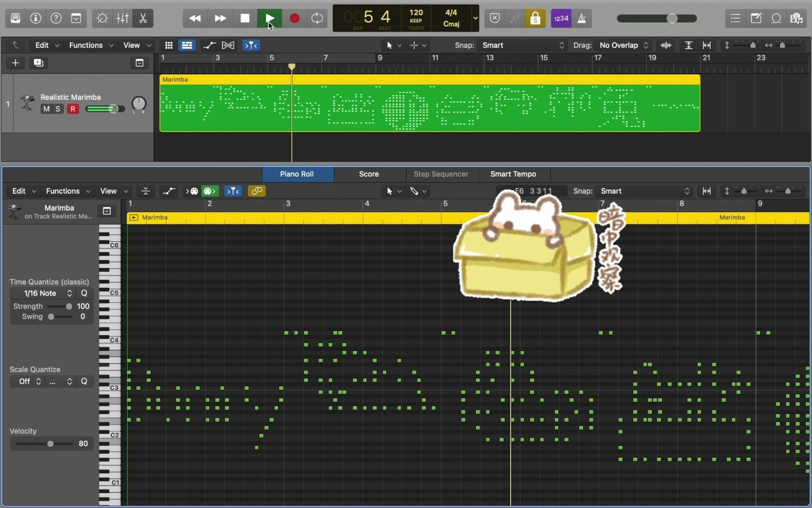Click the 4/4 time signature
812x508 pixels.
[451, 13]
